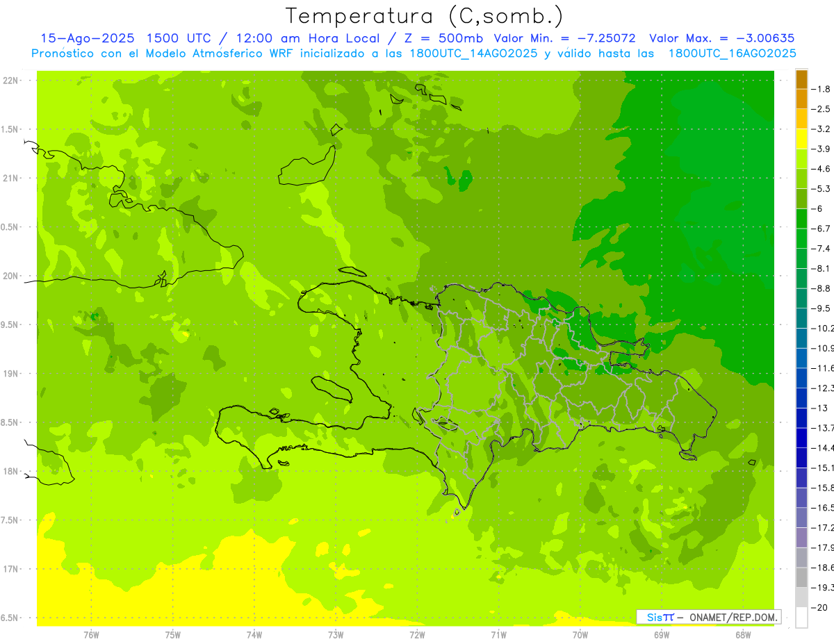Select the yellow swatch between -3.2 and -3.9
Image resolution: width=834 pixels, height=644 pixels.
point(801,138)
